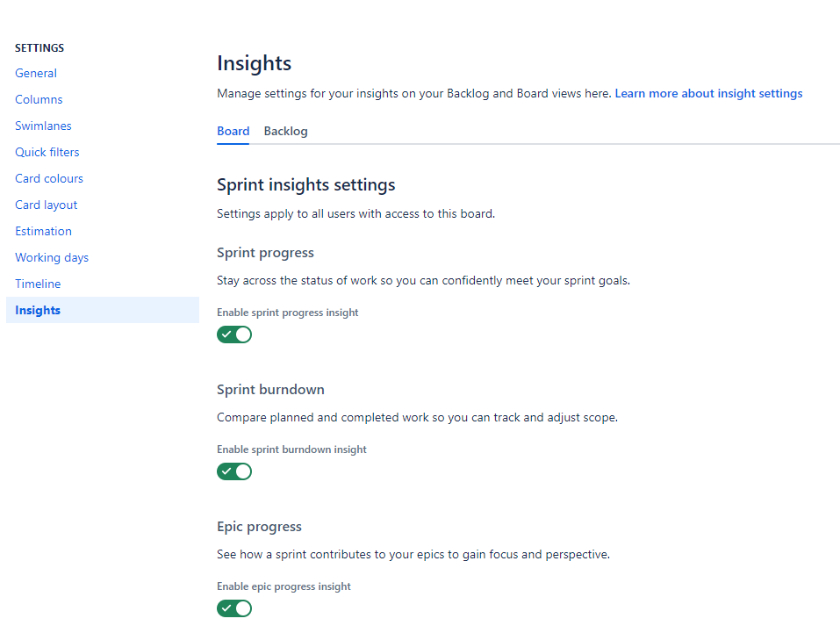The image size is (840, 633).
Task: Click the Enable sprint burndown insight label
Action: (291, 449)
